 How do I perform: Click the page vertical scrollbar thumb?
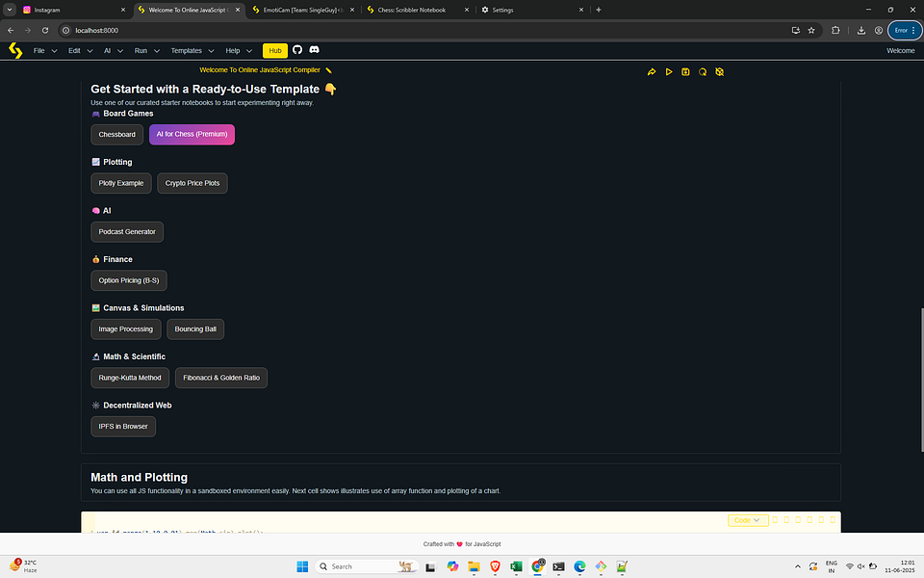click(x=921, y=380)
